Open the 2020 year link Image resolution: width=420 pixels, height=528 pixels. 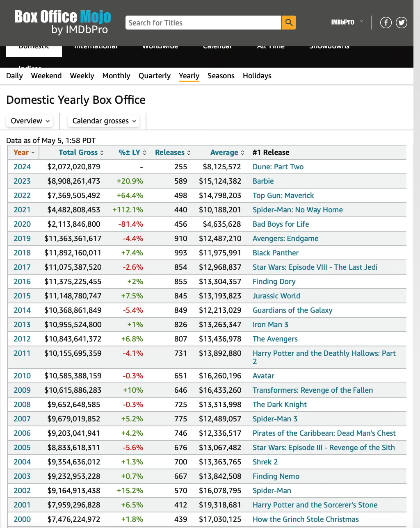coord(22,224)
